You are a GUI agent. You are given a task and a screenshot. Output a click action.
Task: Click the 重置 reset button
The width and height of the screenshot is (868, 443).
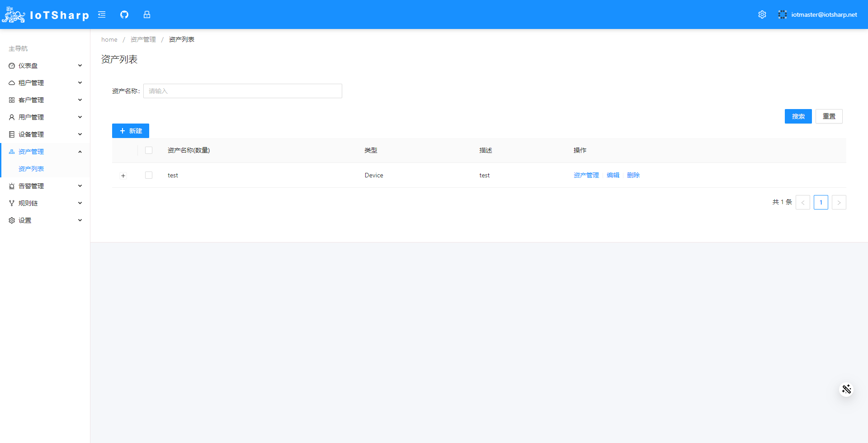click(x=829, y=116)
